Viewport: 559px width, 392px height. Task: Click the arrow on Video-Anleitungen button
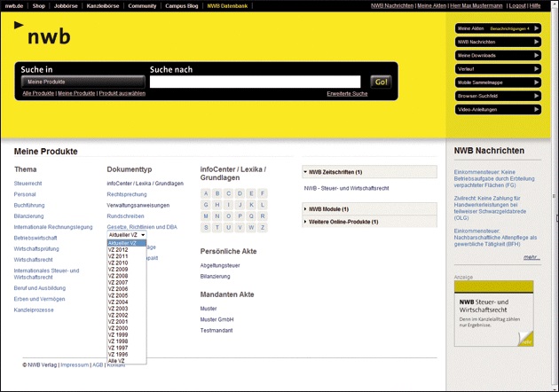tap(536, 109)
